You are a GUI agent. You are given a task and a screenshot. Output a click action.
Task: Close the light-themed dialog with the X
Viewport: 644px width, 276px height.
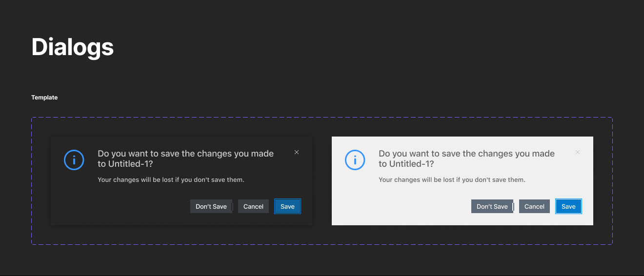pos(578,153)
